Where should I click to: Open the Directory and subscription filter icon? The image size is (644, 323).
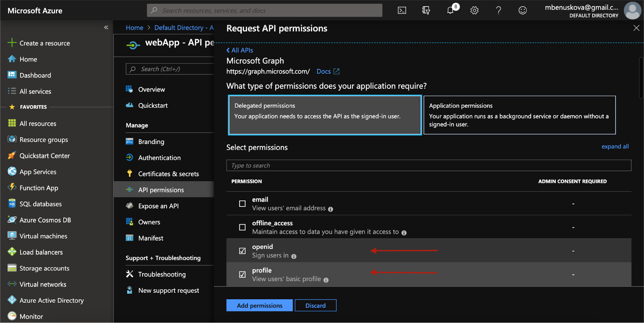[x=426, y=10]
